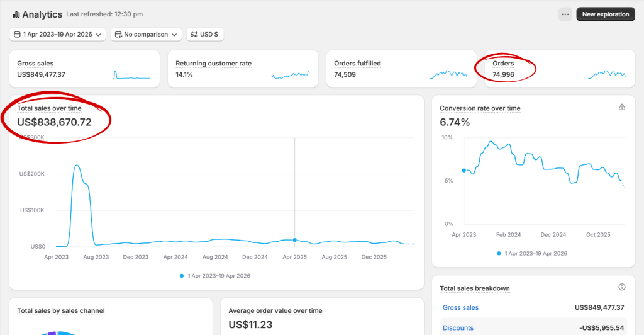Open the Orders fulfilled metric card

(x=401, y=69)
